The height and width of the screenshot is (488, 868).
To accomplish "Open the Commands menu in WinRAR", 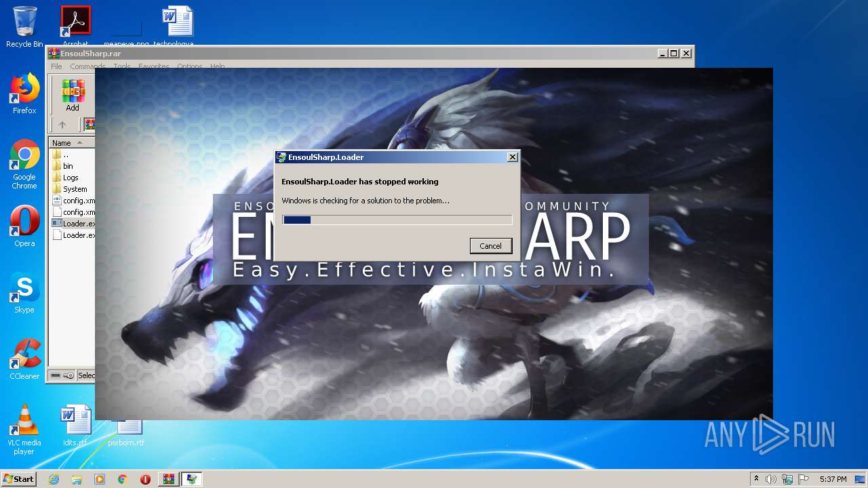I will 87,66.
